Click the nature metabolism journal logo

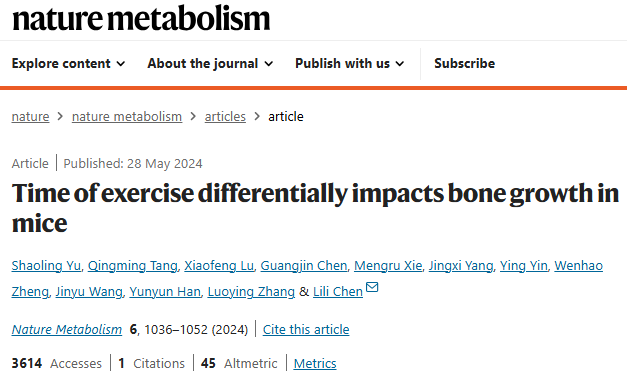point(141,18)
